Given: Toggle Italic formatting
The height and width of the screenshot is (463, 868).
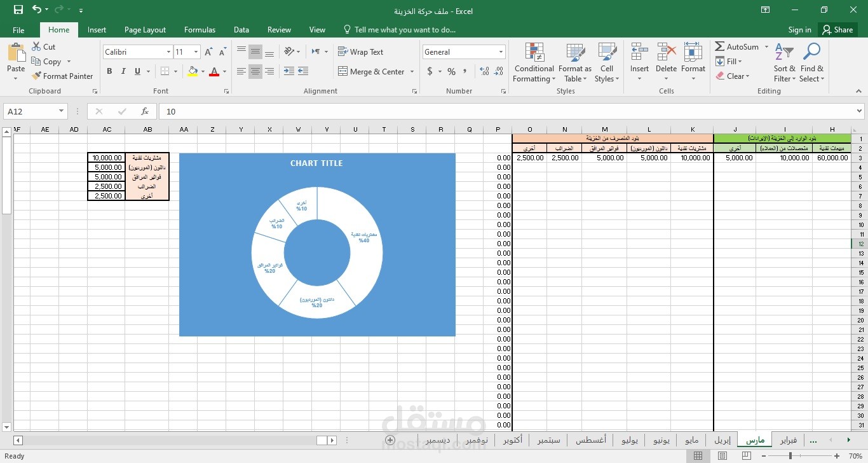Looking at the screenshot, I should [123, 71].
